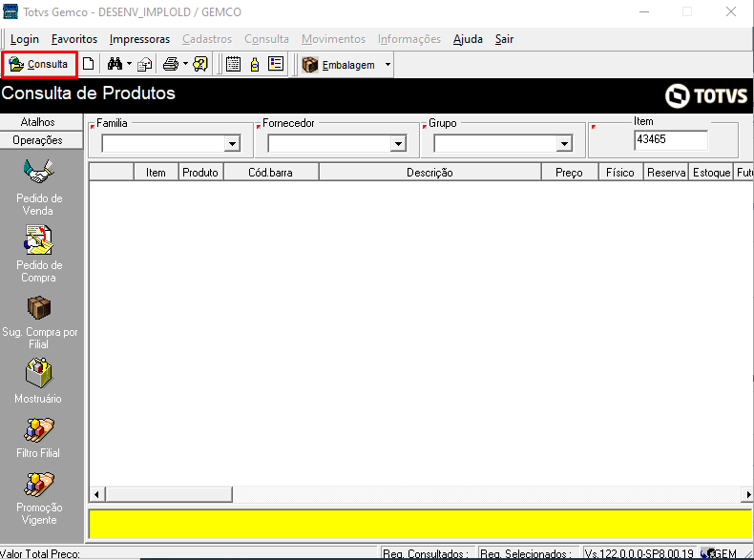Click the notepad calendar icon
Viewport: 754px width, 560px height.
point(233,64)
